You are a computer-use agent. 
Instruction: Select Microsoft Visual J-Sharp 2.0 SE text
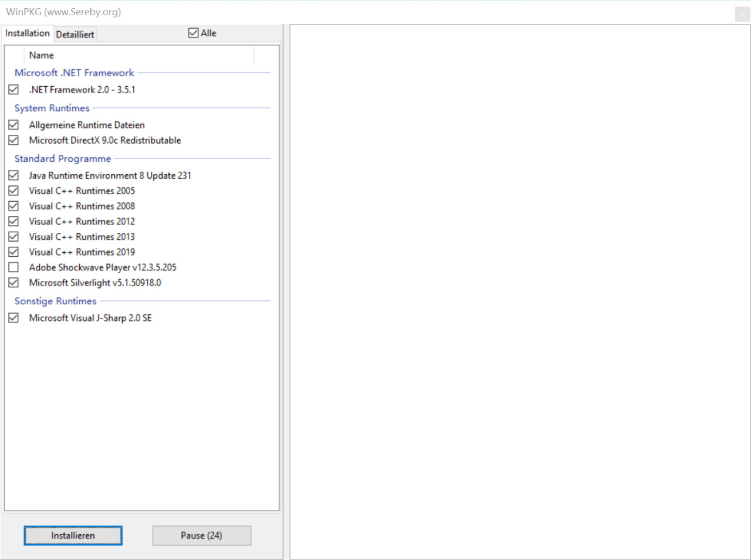tap(90, 317)
